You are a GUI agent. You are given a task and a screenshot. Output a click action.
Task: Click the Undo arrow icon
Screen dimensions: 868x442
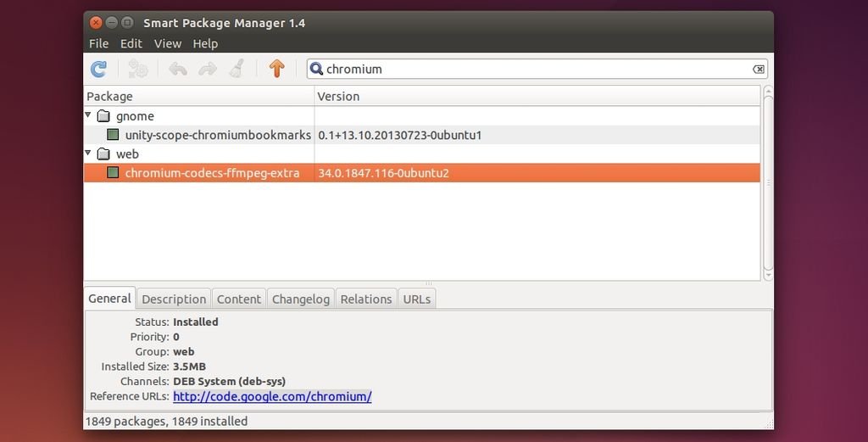pos(178,69)
